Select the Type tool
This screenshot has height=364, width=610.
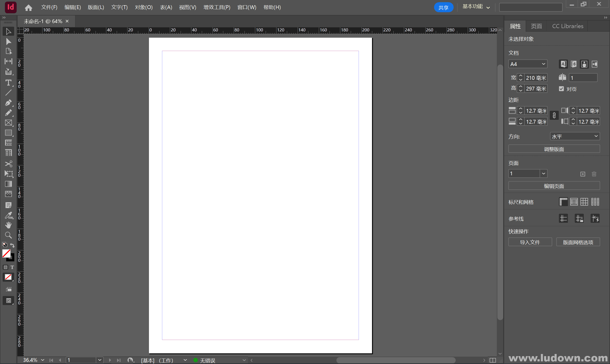click(9, 83)
